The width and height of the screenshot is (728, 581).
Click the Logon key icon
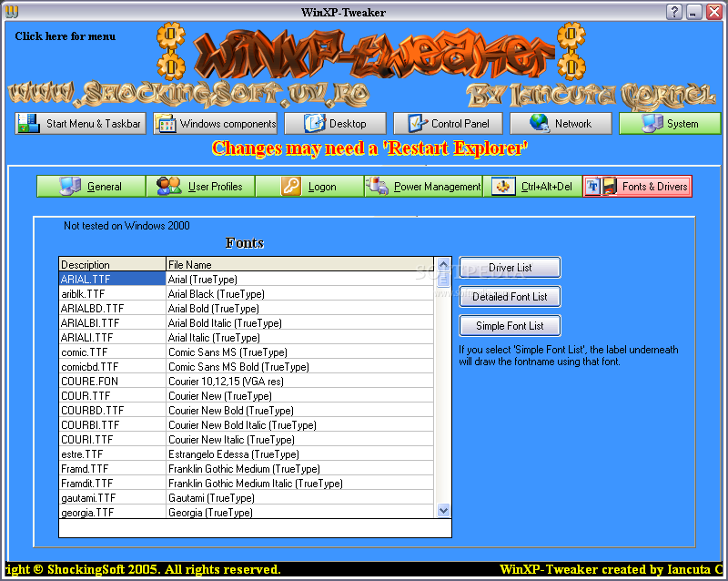click(x=291, y=187)
